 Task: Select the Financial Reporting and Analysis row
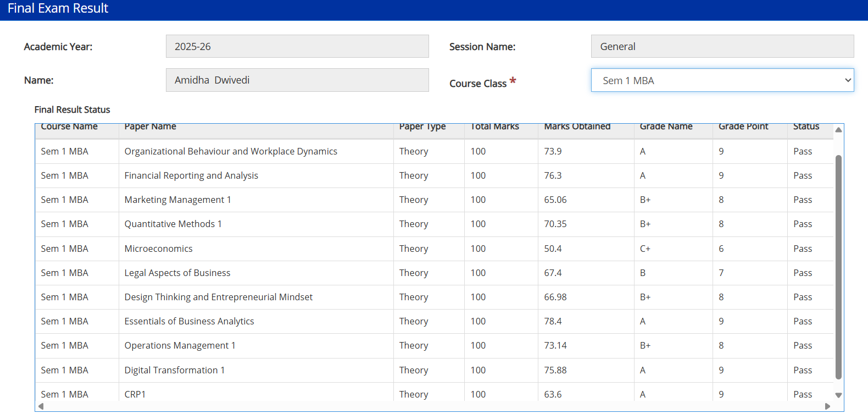(x=191, y=175)
